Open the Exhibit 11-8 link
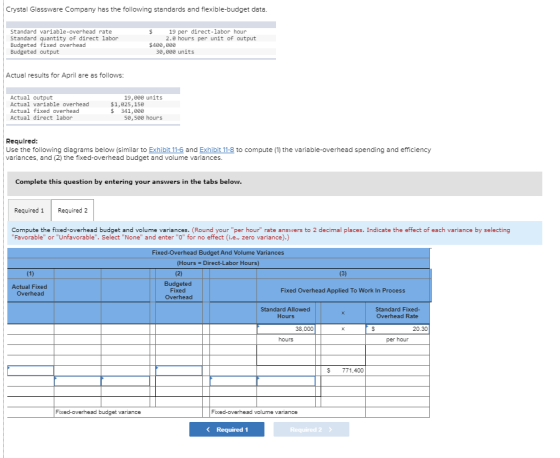 point(217,150)
